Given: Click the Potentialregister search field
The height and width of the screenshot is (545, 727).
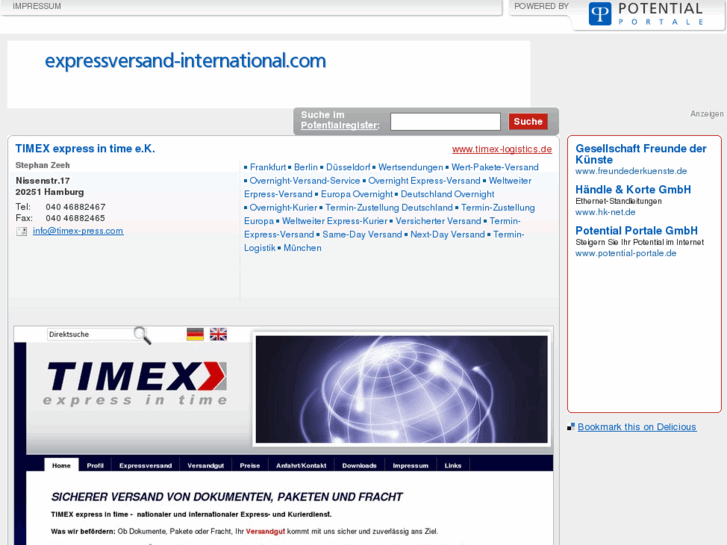Looking at the screenshot, I should (x=445, y=122).
